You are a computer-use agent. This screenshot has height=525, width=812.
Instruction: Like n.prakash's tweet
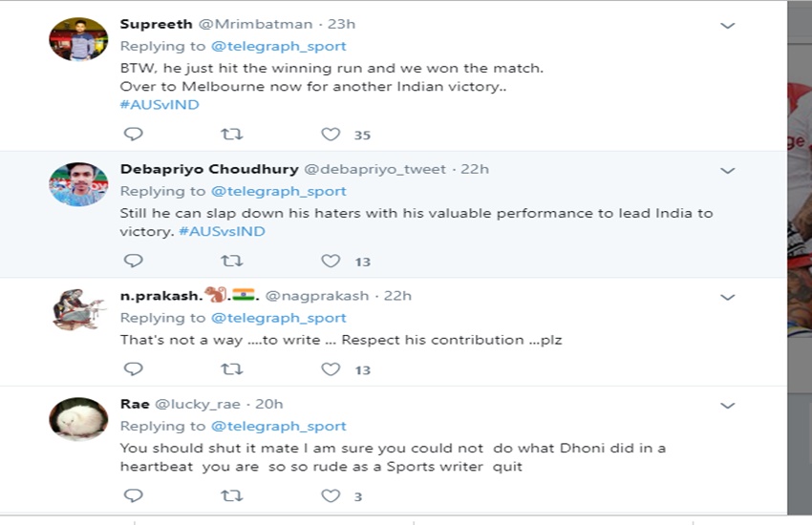coord(331,369)
